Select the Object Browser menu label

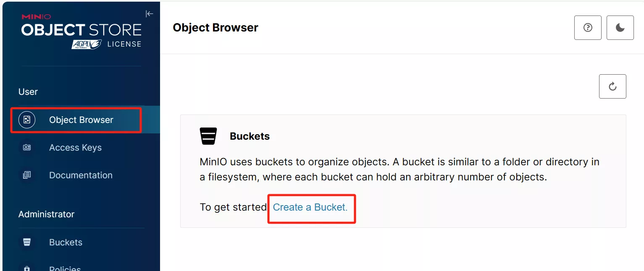(81, 120)
